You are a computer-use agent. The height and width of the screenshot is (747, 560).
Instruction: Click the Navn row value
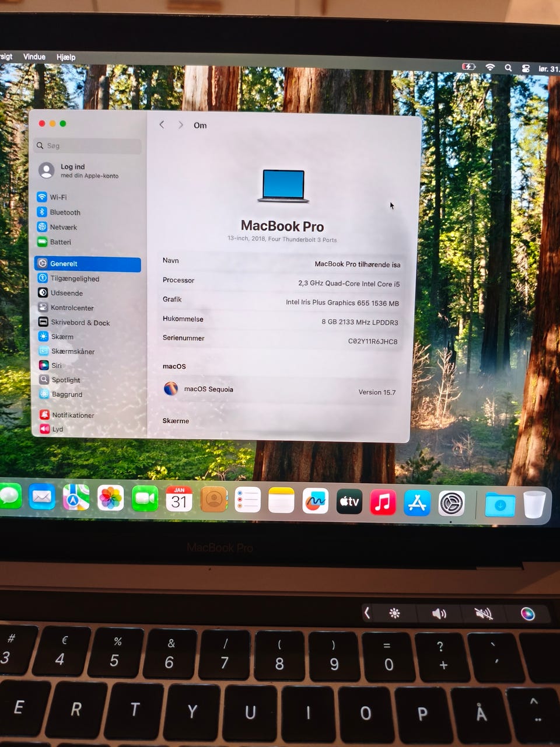coord(358,264)
